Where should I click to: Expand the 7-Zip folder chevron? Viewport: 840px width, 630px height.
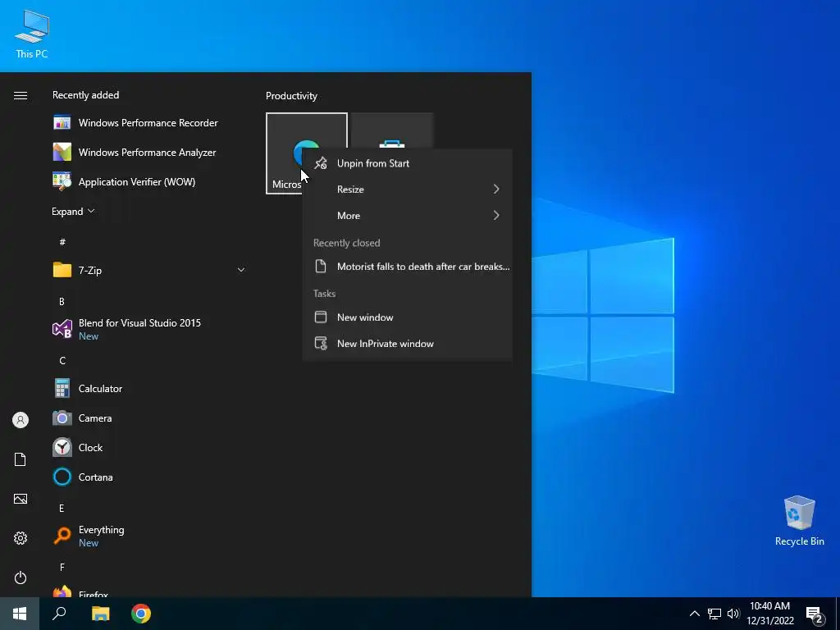241,270
